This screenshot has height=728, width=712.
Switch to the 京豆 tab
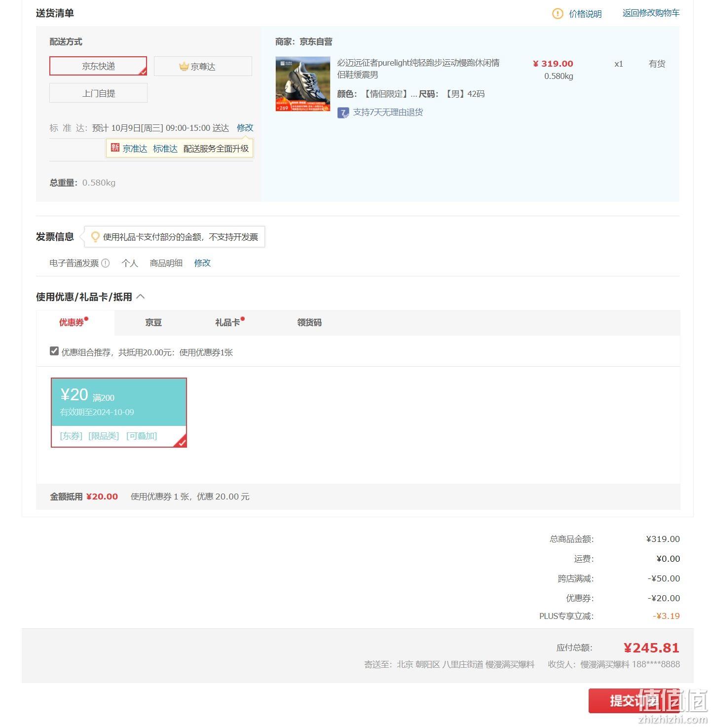(x=153, y=323)
